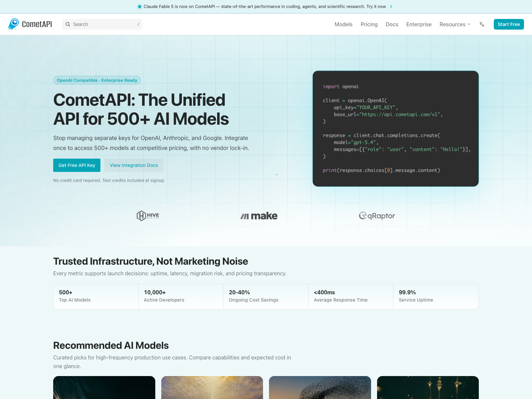Click the Trusted Infrastructure, Not Marketing Noise heading

(151, 261)
